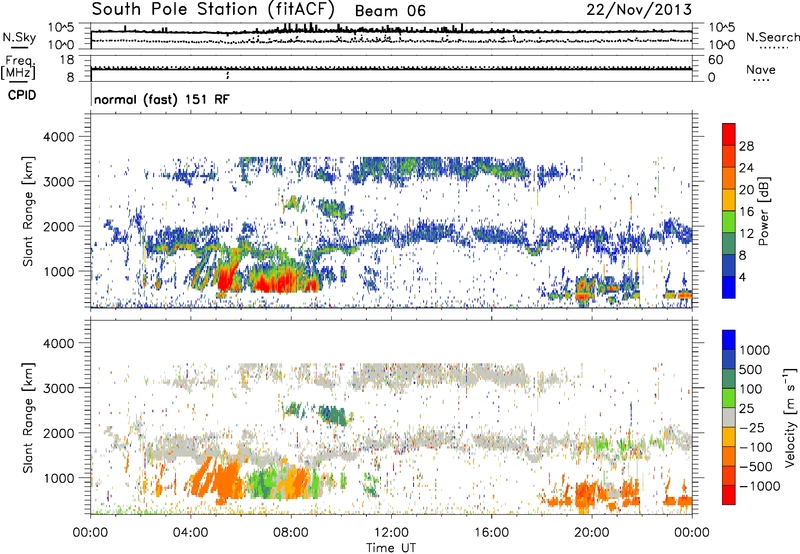Click the light green 12-16 dB Power swatch
Viewport: 800px width, 554px height.
pos(729,221)
